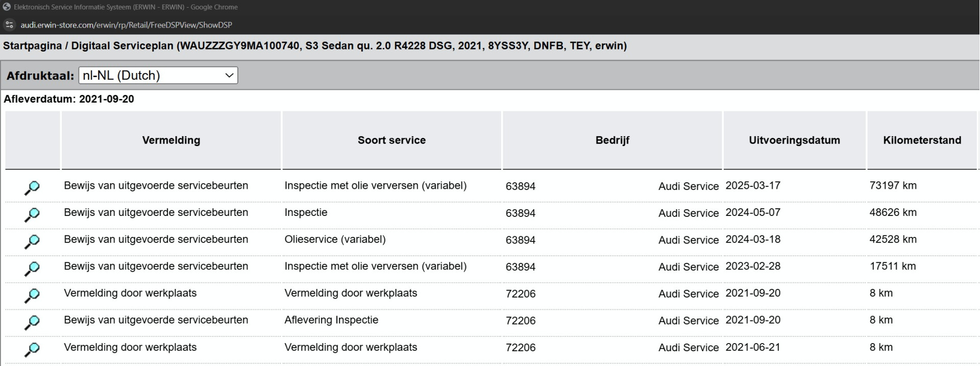
Task: Click company code 63894 in 2025-03-17 row
Action: click(x=521, y=186)
